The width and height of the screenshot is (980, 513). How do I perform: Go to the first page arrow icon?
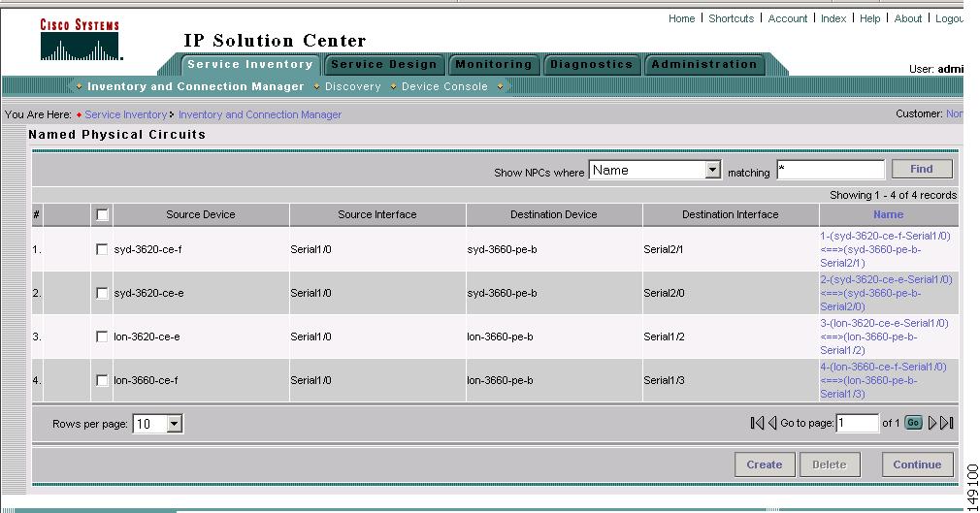[757, 423]
